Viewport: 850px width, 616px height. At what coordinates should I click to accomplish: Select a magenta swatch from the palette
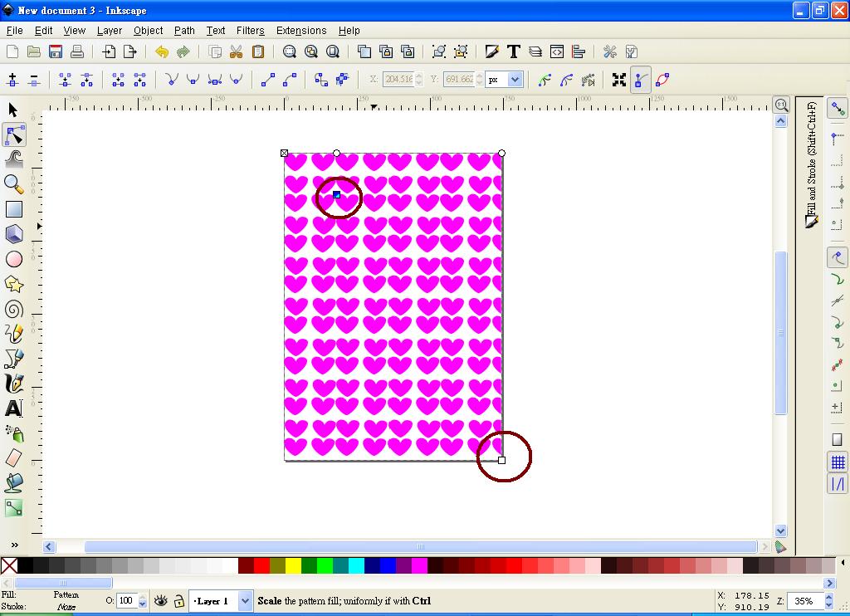click(x=421, y=565)
